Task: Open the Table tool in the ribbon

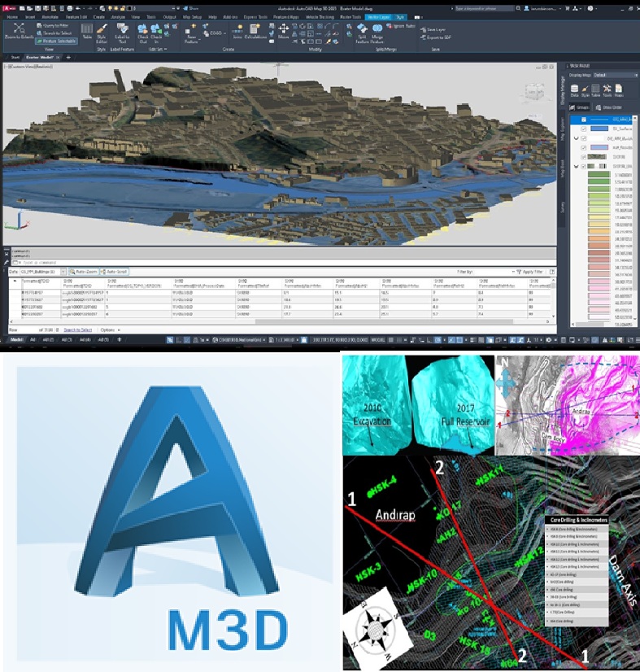Action: tap(87, 32)
